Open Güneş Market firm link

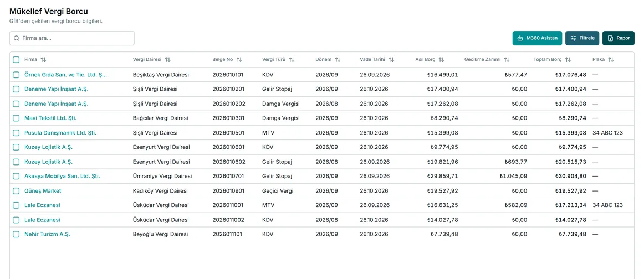coord(43,191)
